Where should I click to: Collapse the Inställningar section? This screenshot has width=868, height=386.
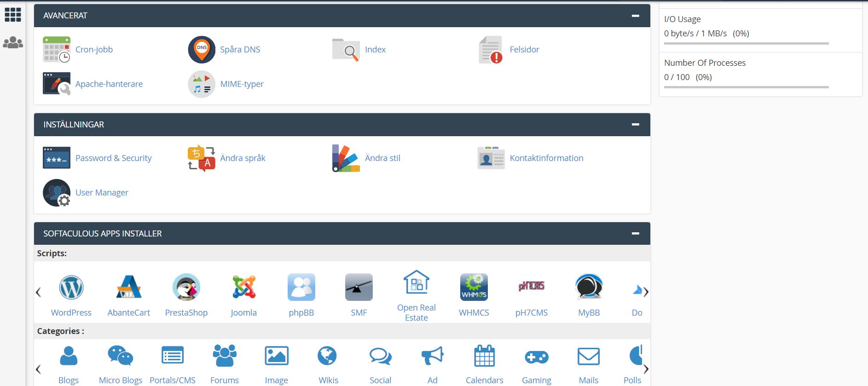pos(636,125)
